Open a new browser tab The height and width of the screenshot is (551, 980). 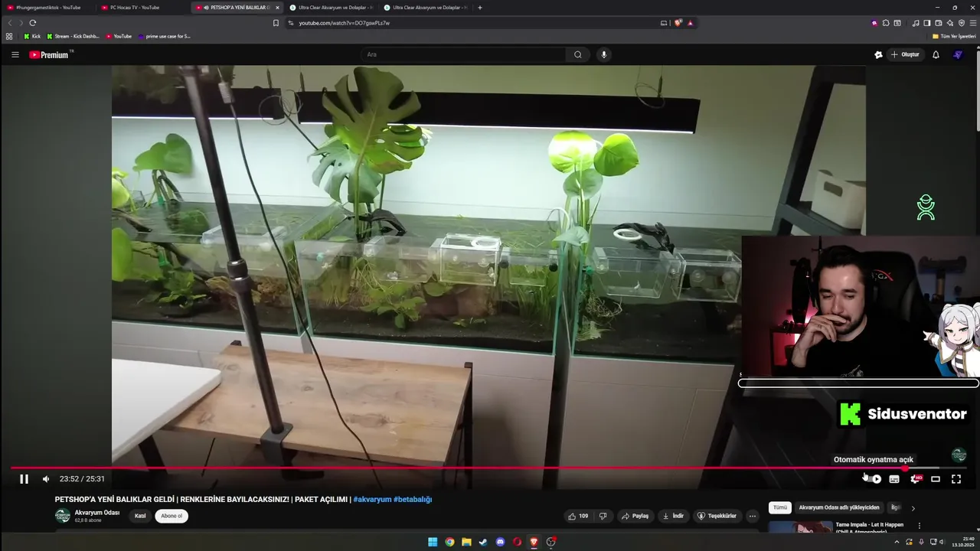(x=480, y=8)
